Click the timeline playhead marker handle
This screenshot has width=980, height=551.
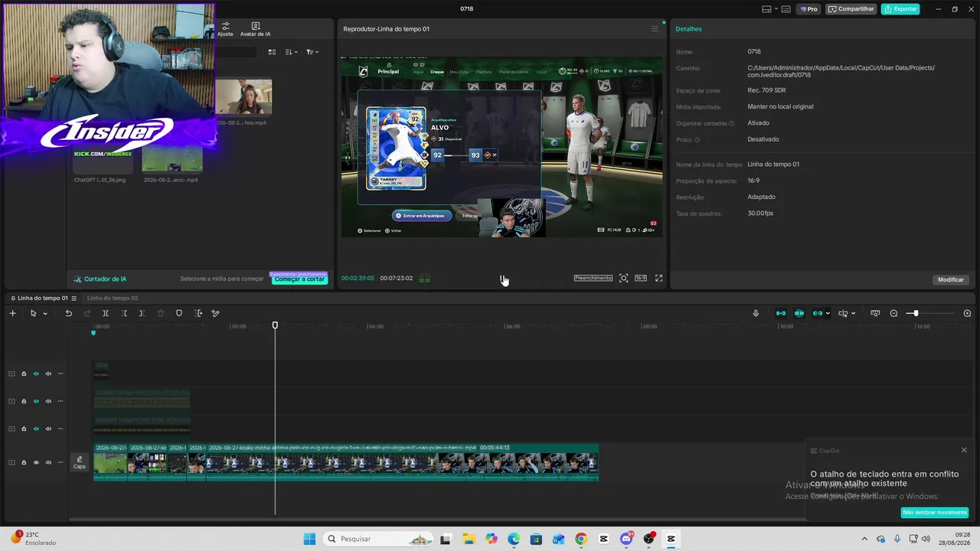tap(275, 325)
